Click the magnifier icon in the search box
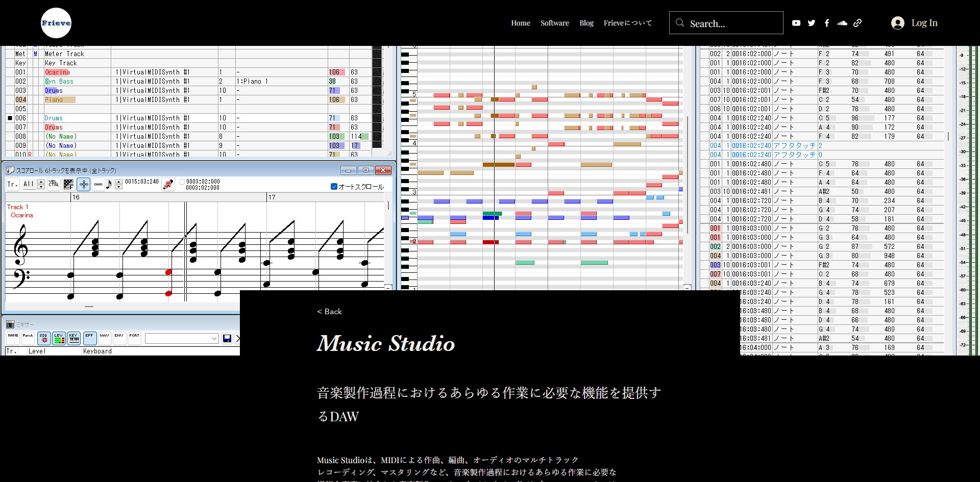The image size is (980, 482). 680,22
